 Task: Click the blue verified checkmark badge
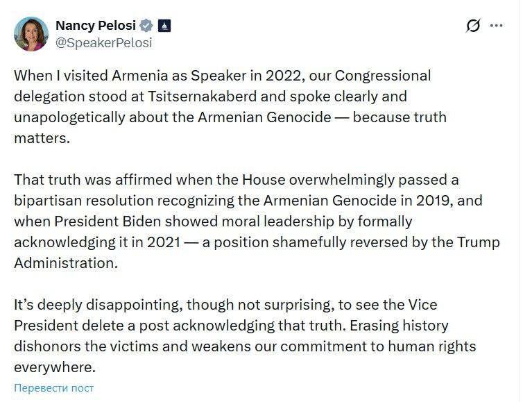146,26
